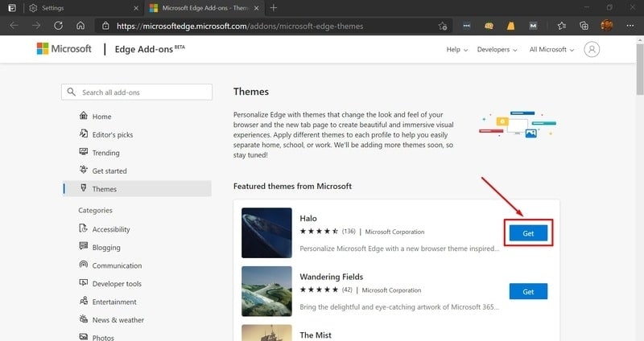Open the tab actions menu icon
Screen dimensions: 644x341
coord(12,8)
